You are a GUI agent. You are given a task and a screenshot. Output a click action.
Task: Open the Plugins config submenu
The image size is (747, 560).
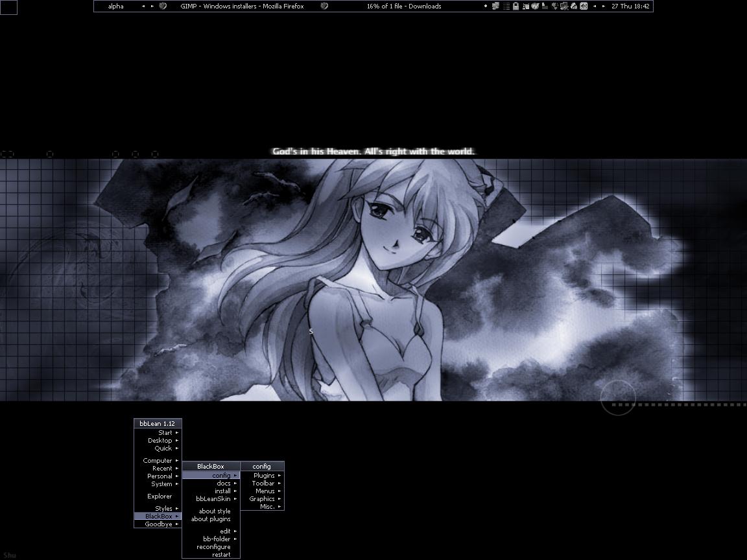263,476
